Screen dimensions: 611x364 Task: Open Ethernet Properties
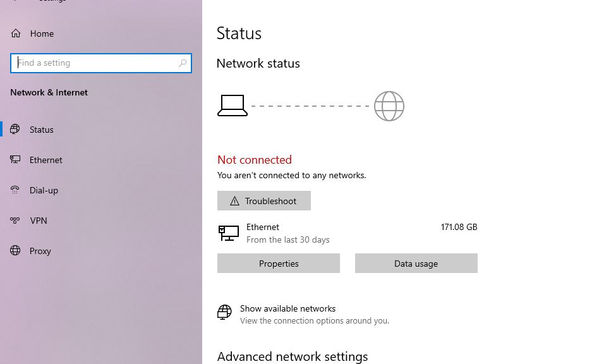point(279,264)
